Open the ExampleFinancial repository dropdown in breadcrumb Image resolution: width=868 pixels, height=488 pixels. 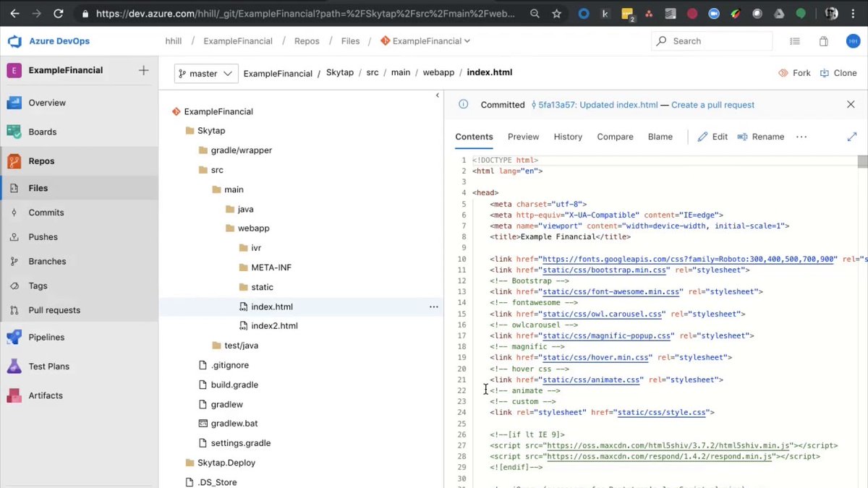425,41
